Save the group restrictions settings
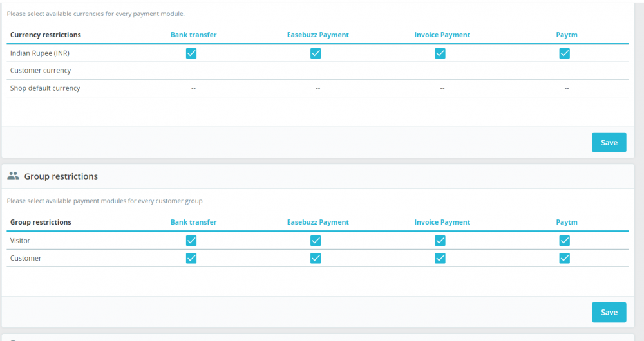 [x=609, y=312]
